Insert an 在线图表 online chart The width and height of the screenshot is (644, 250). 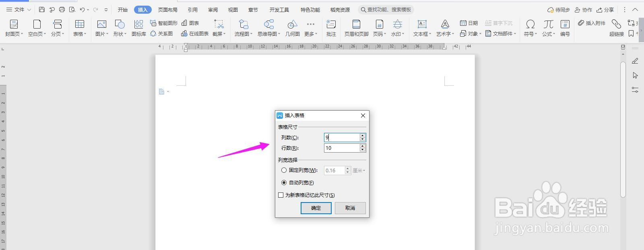tap(195, 34)
